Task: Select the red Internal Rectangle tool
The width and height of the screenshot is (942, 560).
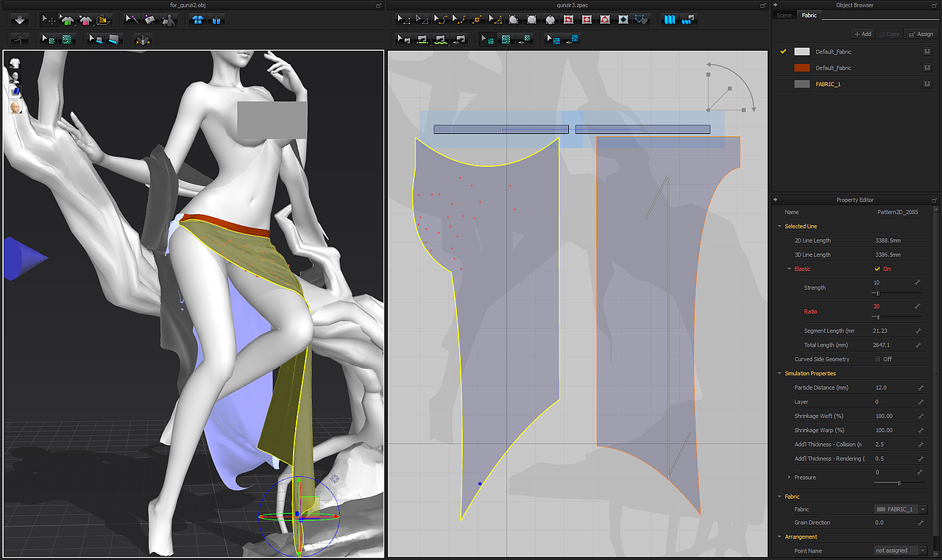Action: (587, 20)
